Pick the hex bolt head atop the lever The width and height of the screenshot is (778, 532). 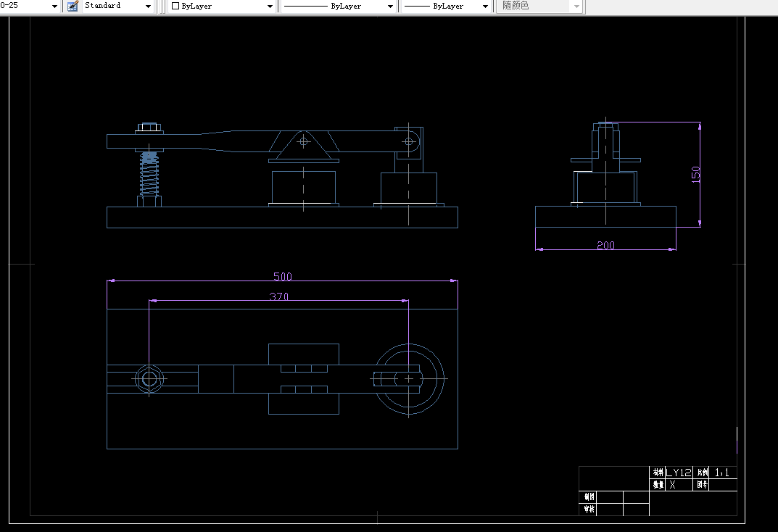[x=149, y=128]
